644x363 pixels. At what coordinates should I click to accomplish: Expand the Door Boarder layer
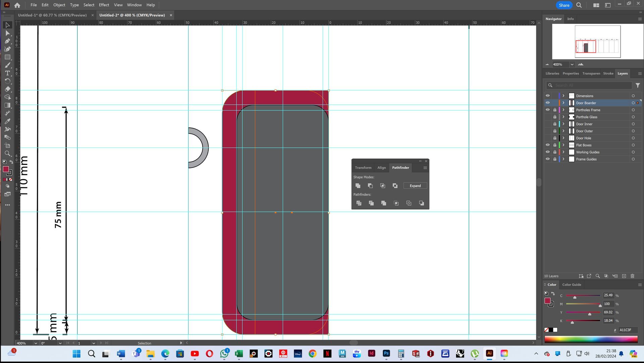563,103
